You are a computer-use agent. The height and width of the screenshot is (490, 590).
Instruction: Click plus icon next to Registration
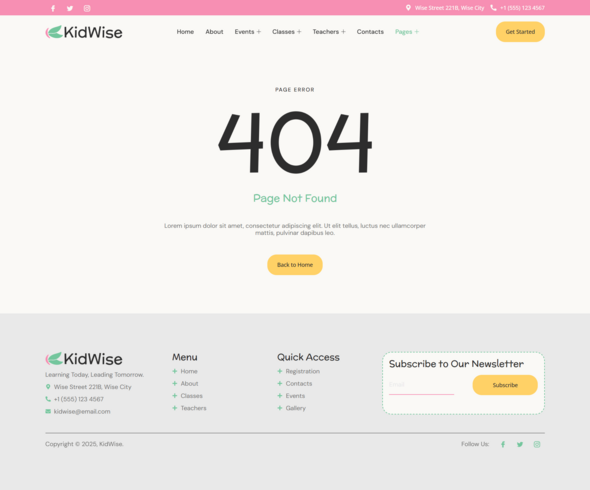click(280, 371)
